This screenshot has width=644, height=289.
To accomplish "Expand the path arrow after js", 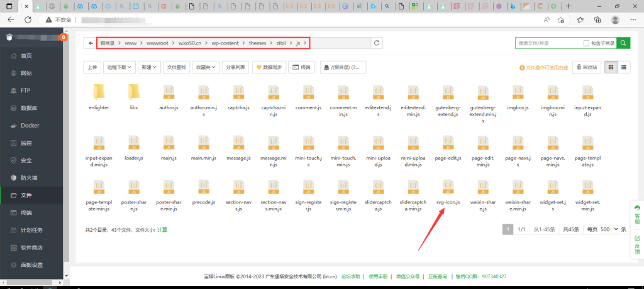I will pos(305,43).
